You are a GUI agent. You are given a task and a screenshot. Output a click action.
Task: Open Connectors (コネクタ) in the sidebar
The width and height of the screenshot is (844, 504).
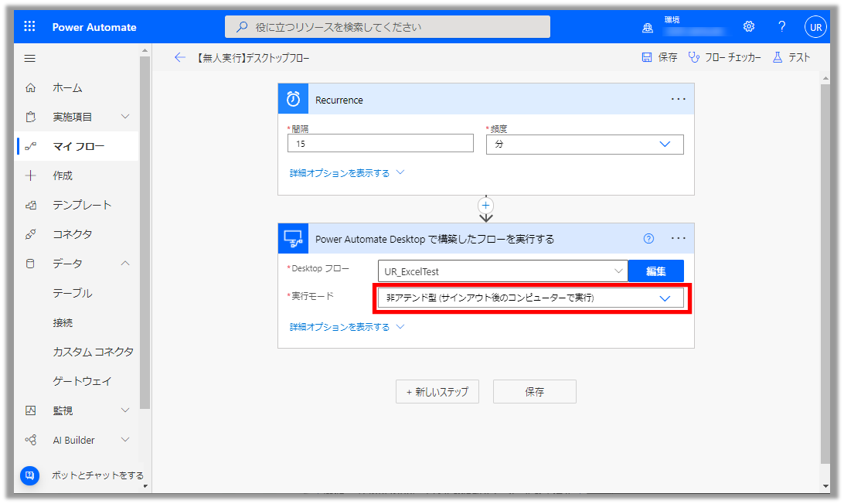pos(77,234)
